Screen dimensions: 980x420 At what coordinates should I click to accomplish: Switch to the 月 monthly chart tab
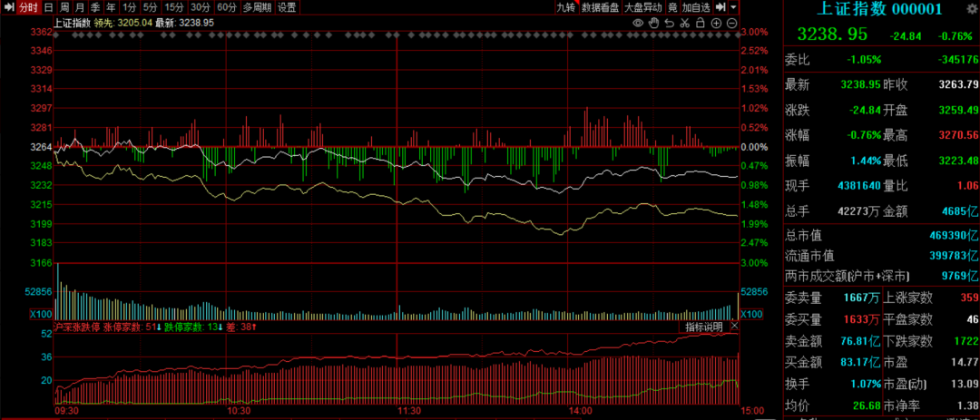pos(79,7)
